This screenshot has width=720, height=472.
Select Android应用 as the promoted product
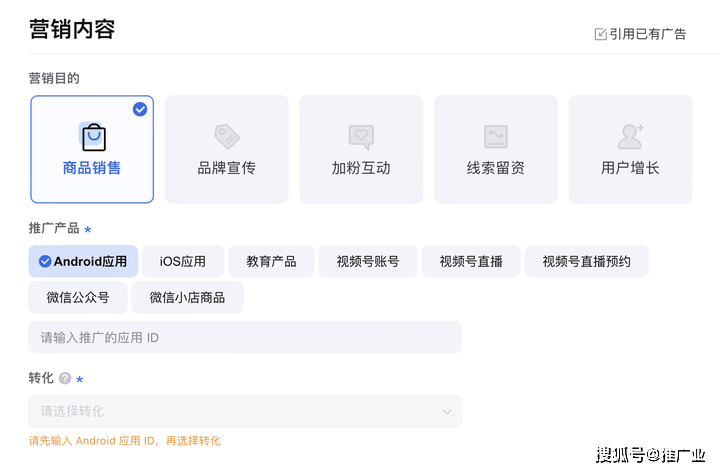83,261
